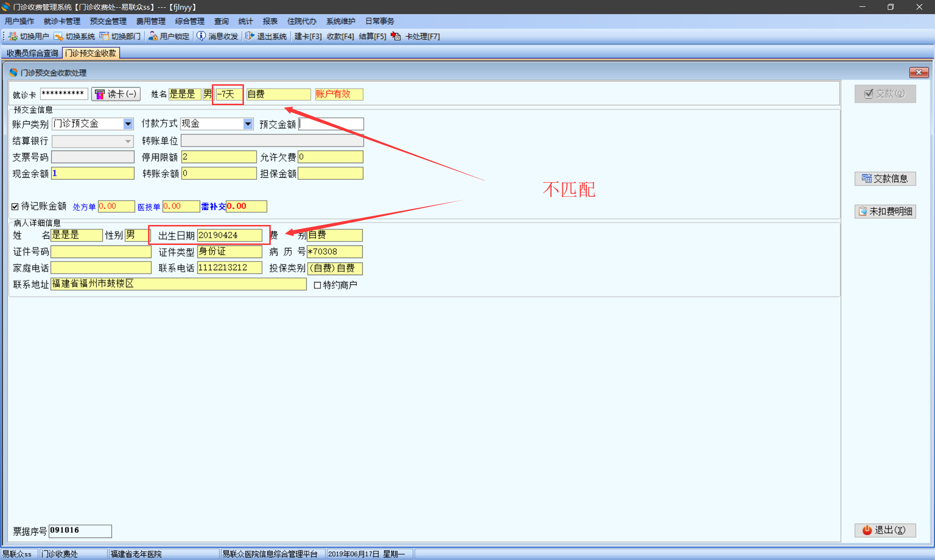Image resolution: width=935 pixels, height=560 pixels.
Task: Click the 切换系统 switch system icon
Action: click(58, 37)
